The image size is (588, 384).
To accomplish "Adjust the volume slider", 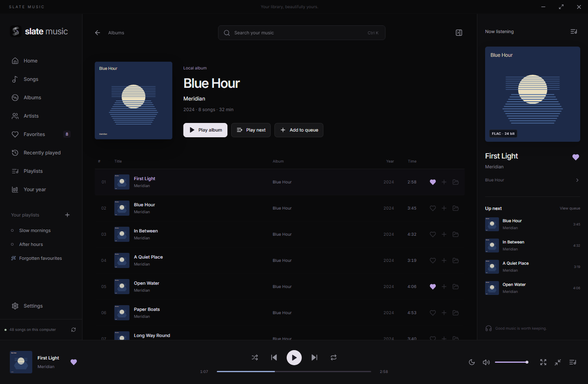I will pyautogui.click(x=512, y=362).
